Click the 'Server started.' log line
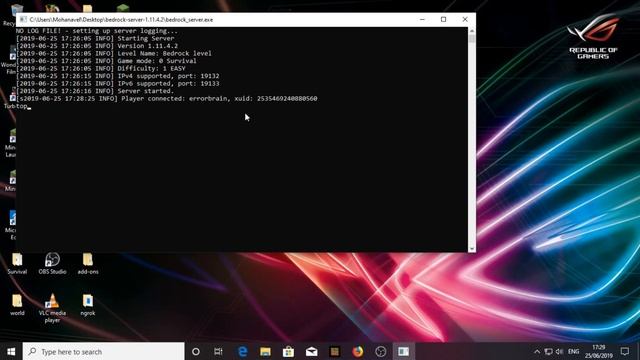 [x=95, y=91]
